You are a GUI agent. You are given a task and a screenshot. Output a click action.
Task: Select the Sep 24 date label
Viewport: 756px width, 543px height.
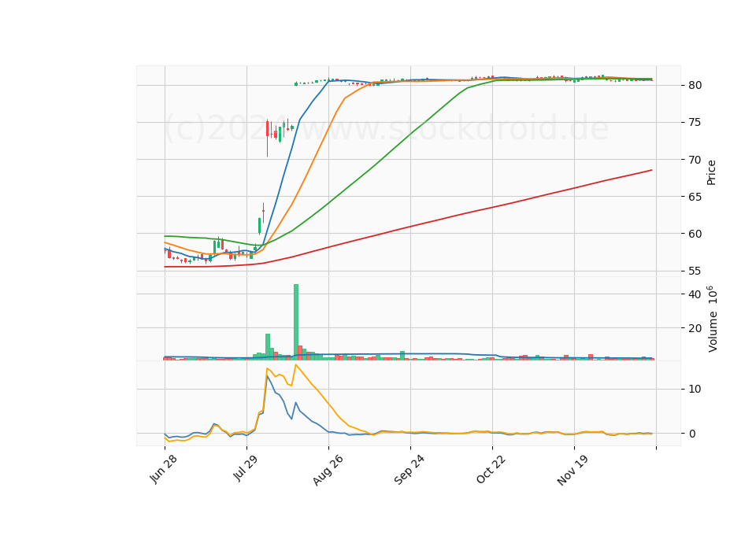point(409,470)
